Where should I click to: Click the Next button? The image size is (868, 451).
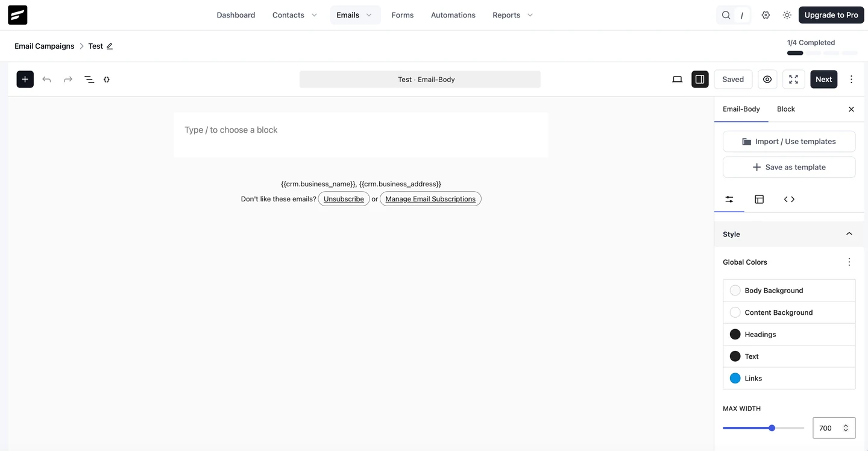(x=824, y=79)
